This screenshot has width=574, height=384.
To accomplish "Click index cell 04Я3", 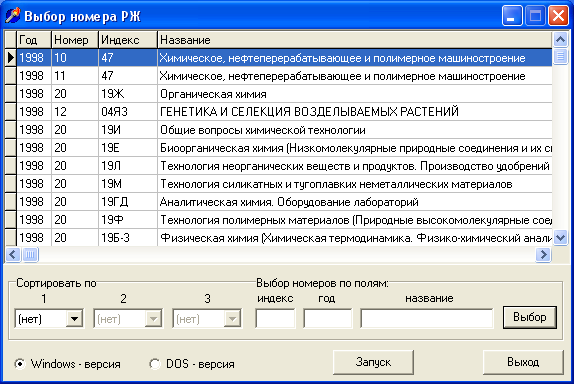I will click(128, 112).
